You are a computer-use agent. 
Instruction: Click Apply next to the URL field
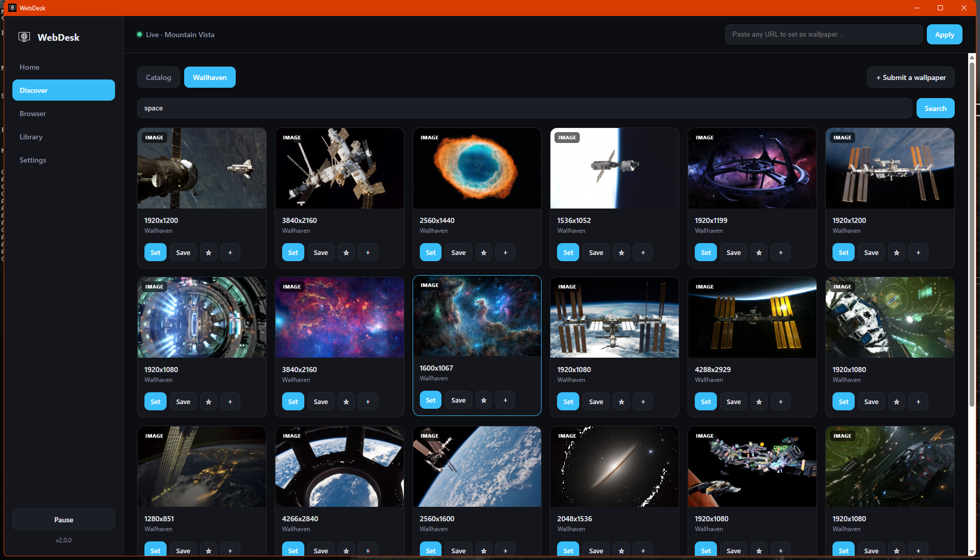click(x=944, y=35)
